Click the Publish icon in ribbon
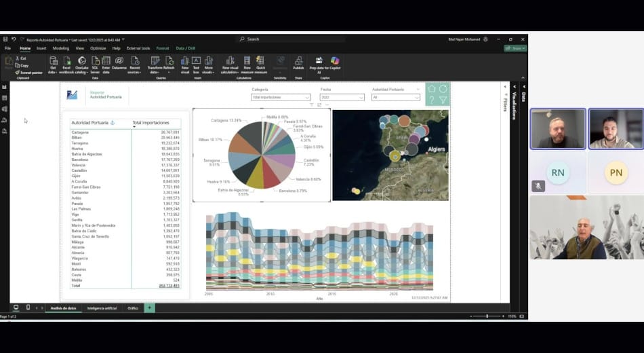Screen dimensions: 644x353 (x=298, y=62)
